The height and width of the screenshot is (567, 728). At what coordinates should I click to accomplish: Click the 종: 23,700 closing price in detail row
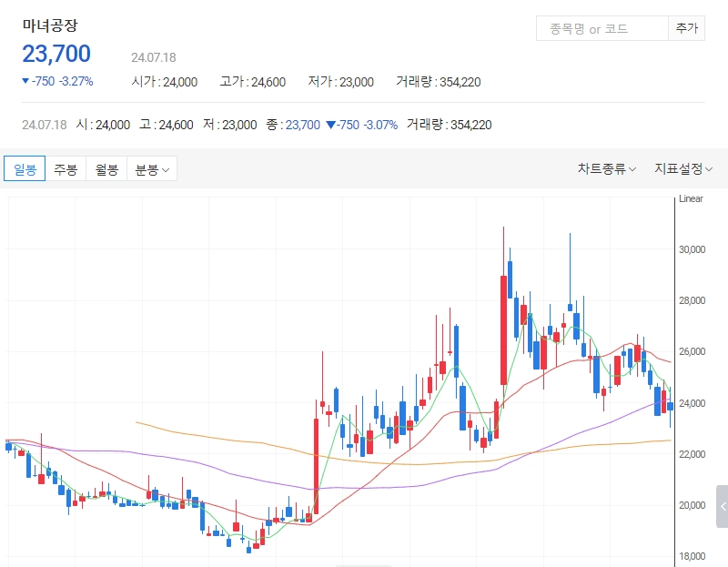coord(293,125)
